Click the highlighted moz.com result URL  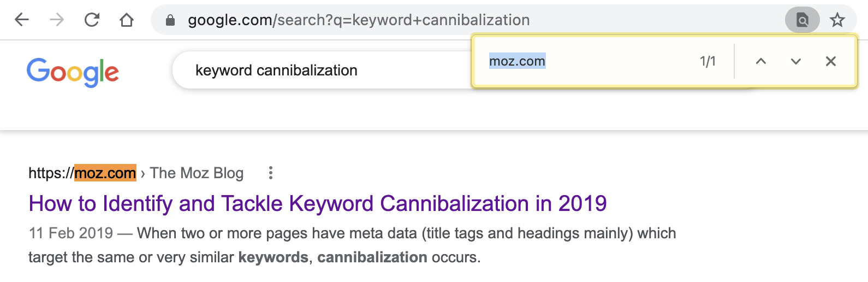pyautogui.click(x=105, y=173)
